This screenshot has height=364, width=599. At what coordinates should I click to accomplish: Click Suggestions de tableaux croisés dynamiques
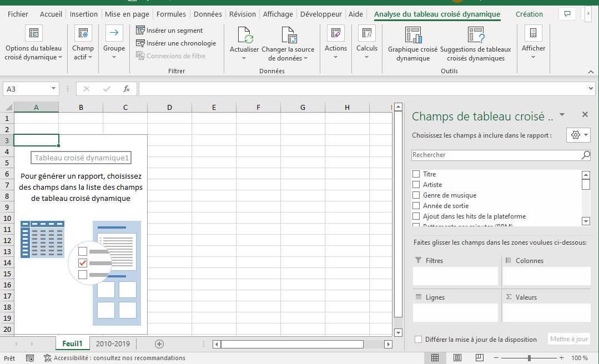click(476, 43)
